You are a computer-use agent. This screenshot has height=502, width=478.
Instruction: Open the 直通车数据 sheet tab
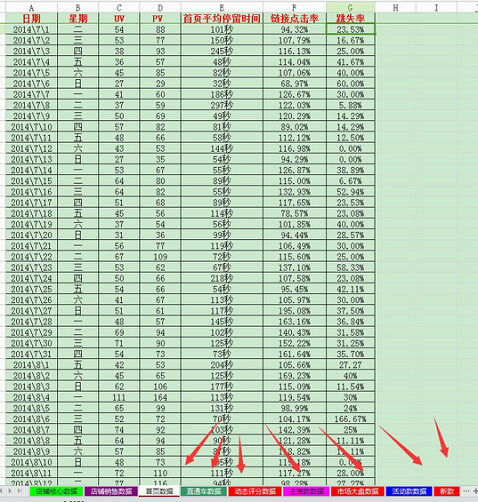click(204, 491)
